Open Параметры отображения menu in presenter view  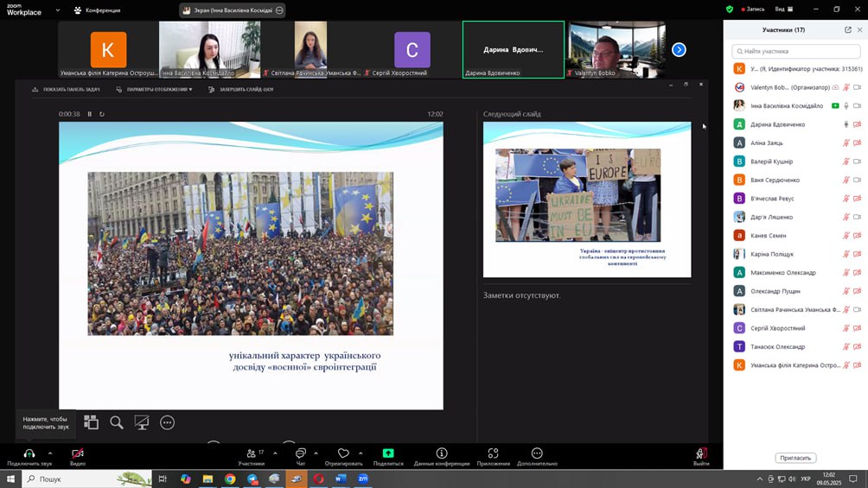click(159, 89)
